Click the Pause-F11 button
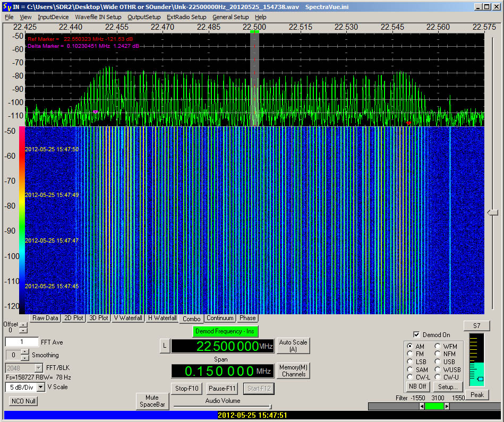The height and width of the screenshot is (422, 504). [x=222, y=388]
